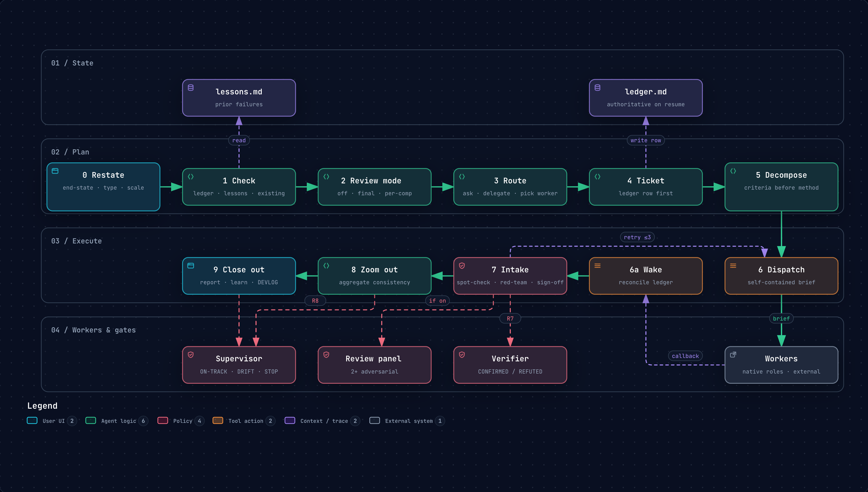
Task: Select the '04 / Workers & gates' lane title
Action: 93,330
